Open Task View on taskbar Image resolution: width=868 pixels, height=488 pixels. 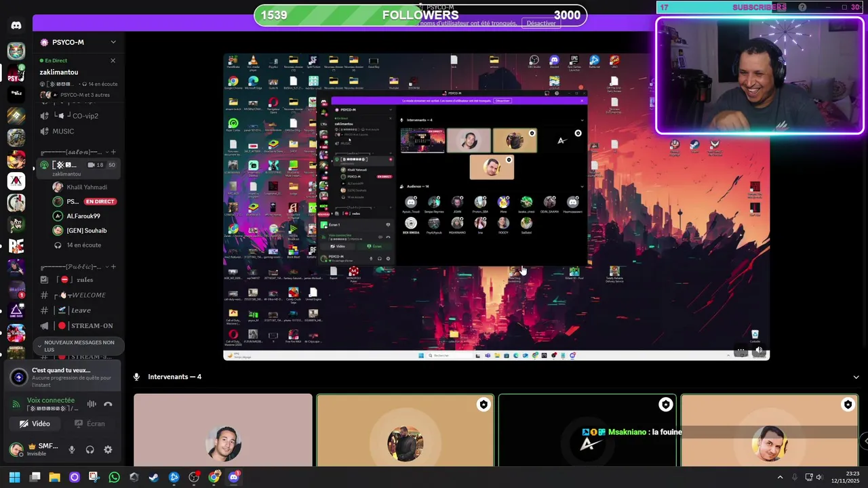pos(35,477)
